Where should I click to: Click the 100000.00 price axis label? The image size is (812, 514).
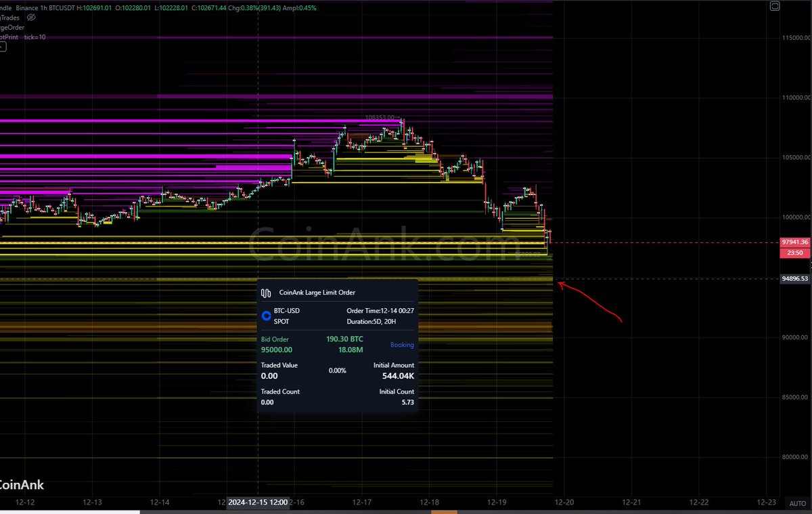point(796,217)
